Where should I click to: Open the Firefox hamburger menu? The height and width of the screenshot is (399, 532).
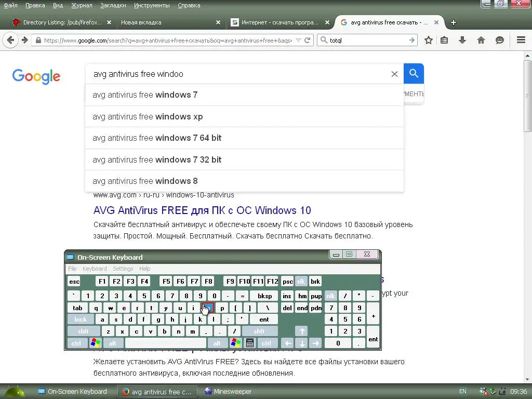coord(521,40)
